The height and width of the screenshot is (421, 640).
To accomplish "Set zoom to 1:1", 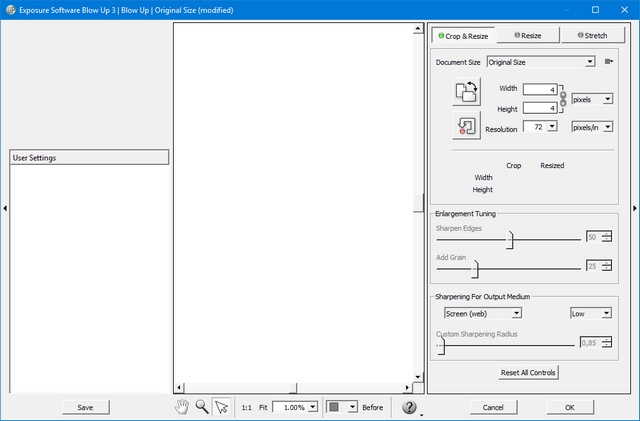I will 246,407.
